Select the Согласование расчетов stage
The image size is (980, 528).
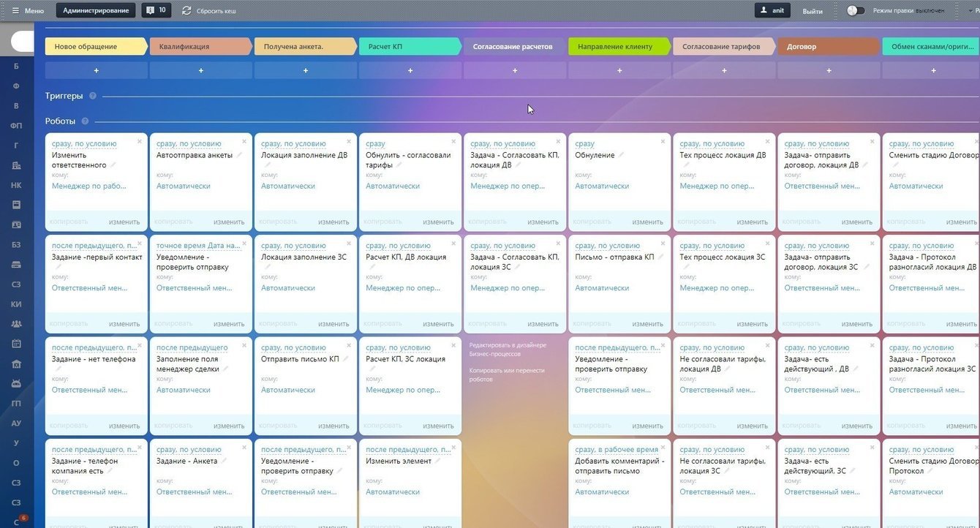[514, 46]
